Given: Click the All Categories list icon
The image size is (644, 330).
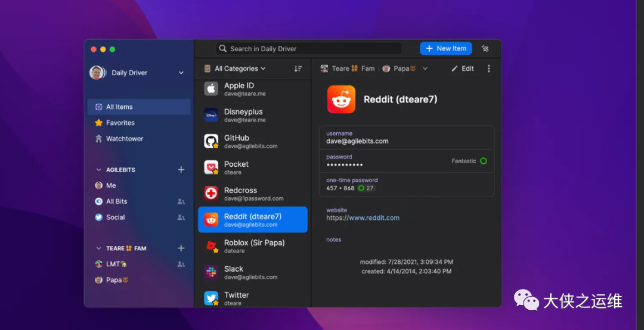Looking at the screenshot, I should pos(208,69).
